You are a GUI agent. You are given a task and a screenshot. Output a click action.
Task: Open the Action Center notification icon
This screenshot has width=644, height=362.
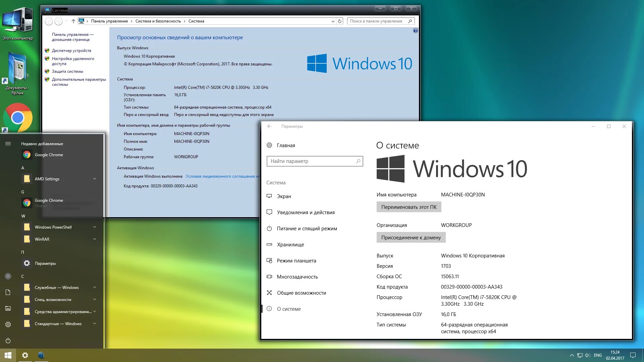coord(633,355)
